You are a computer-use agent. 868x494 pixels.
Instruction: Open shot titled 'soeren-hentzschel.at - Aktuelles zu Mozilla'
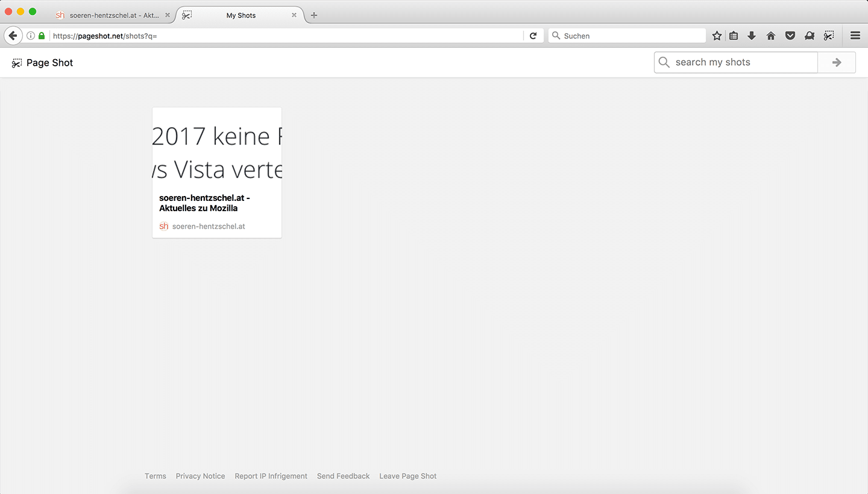[x=204, y=203]
